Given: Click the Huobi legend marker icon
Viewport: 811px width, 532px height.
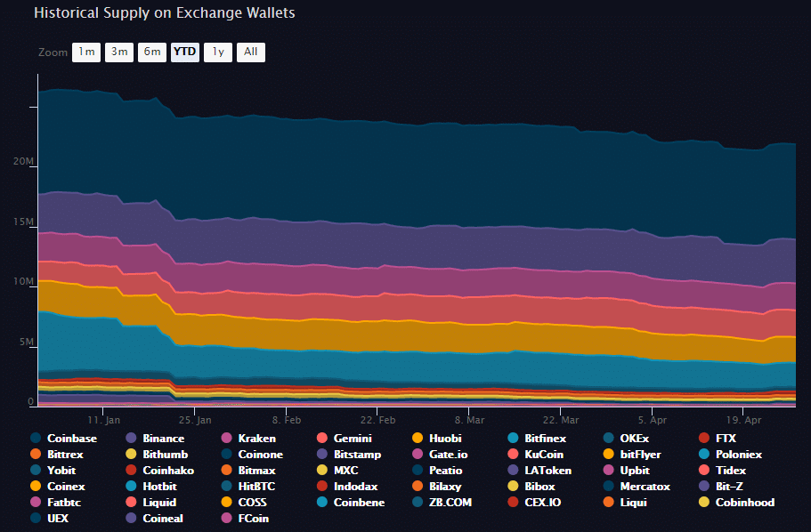Looking at the screenshot, I should (418, 438).
